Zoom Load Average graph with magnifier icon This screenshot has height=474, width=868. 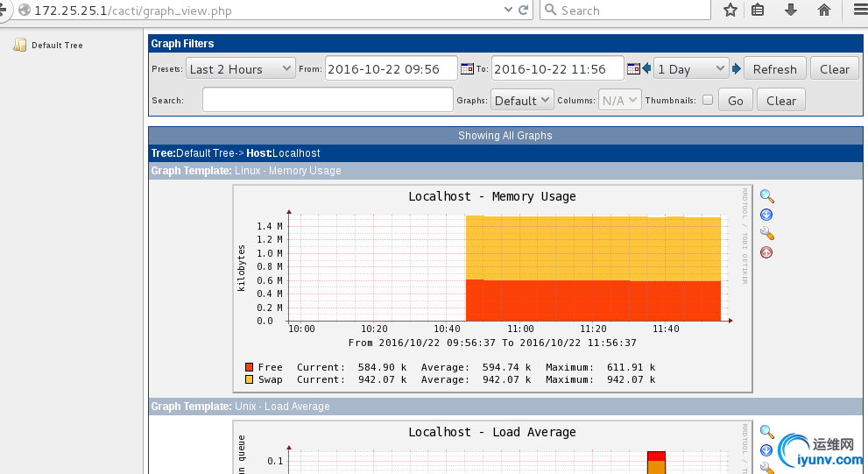(x=766, y=431)
